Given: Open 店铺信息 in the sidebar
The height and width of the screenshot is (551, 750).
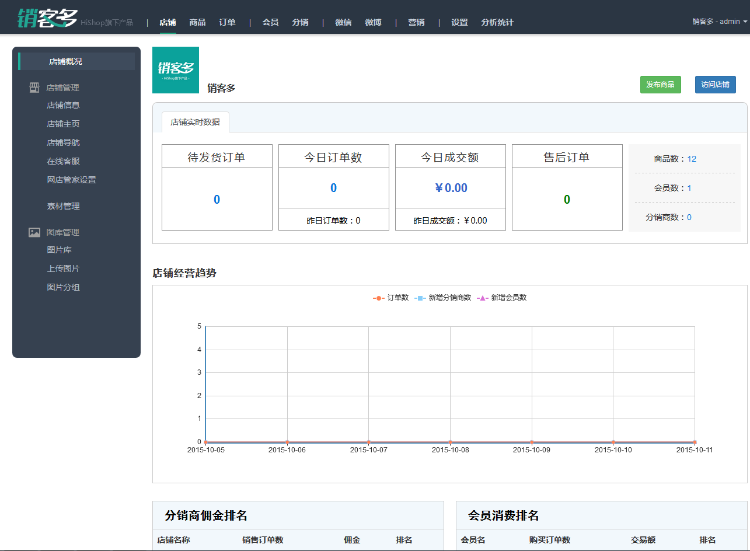Looking at the screenshot, I should point(63,104).
